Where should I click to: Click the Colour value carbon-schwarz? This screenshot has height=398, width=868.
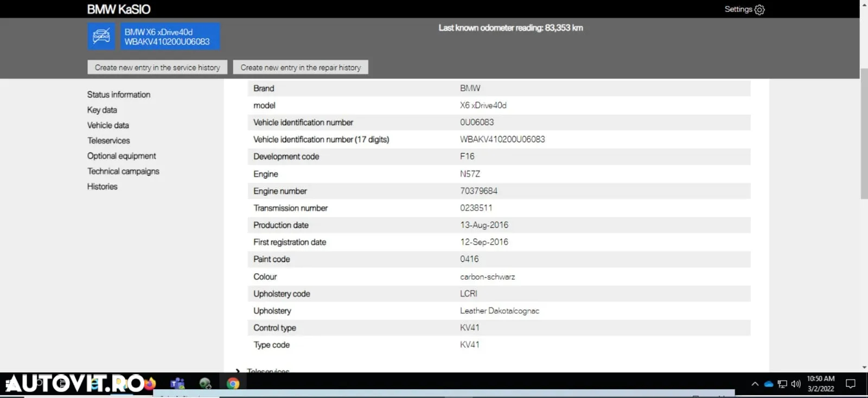click(x=487, y=277)
